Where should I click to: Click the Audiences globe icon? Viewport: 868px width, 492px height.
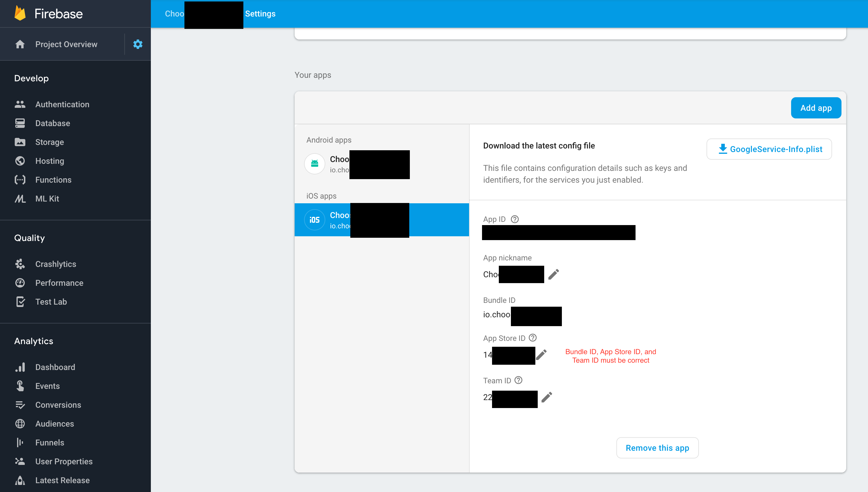[20, 423]
